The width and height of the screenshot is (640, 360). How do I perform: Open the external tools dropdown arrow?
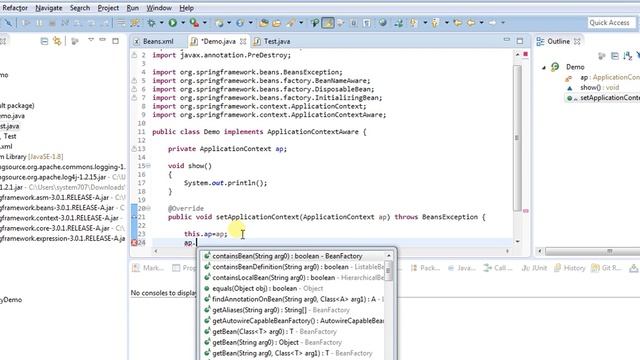click(205, 23)
